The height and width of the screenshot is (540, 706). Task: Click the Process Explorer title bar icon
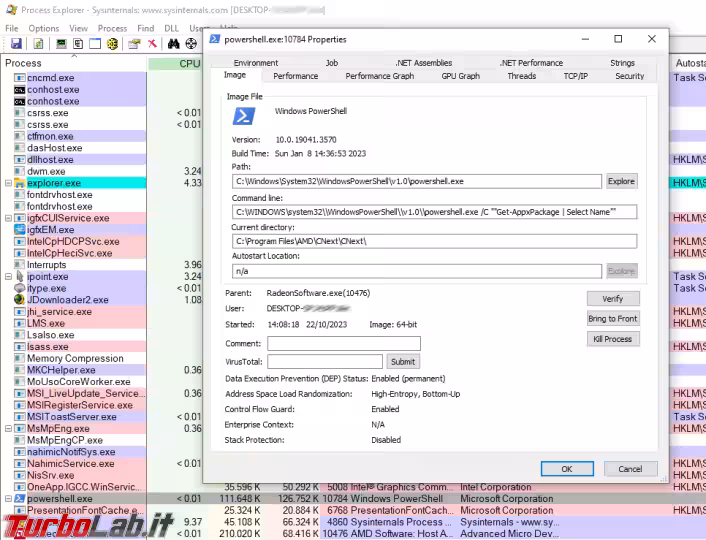point(11,9)
